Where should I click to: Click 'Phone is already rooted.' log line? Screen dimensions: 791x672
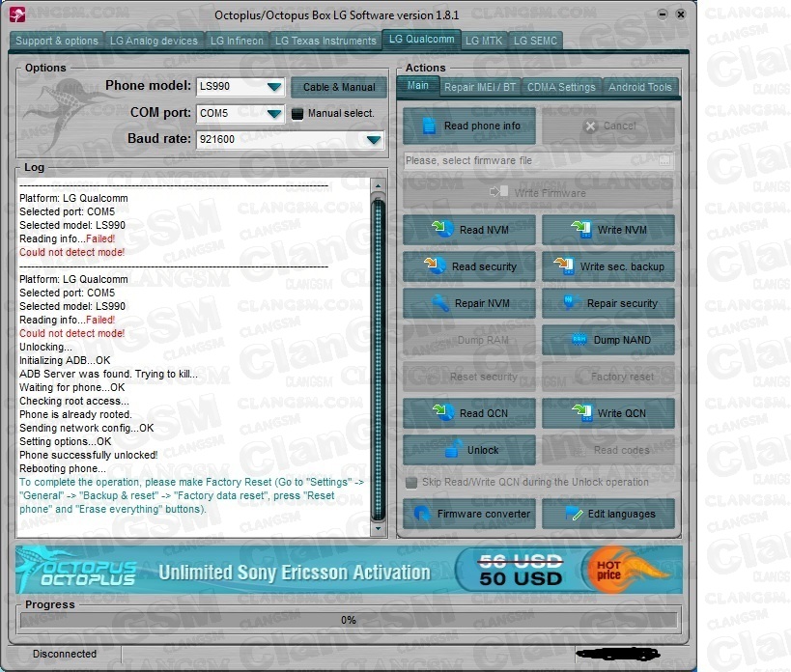coord(75,414)
